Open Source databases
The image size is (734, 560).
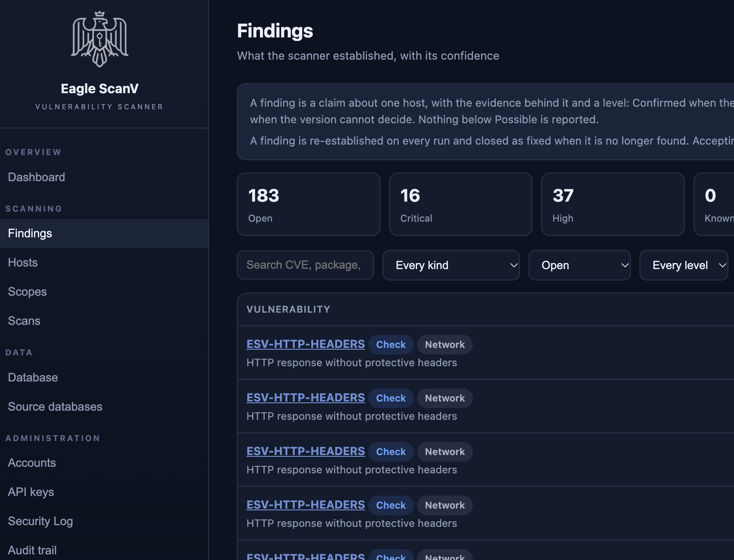[104, 407]
